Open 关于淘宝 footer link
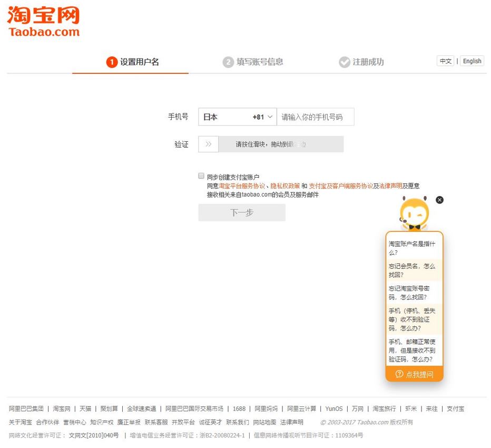The image size is (491, 448). pyautogui.click(x=21, y=422)
